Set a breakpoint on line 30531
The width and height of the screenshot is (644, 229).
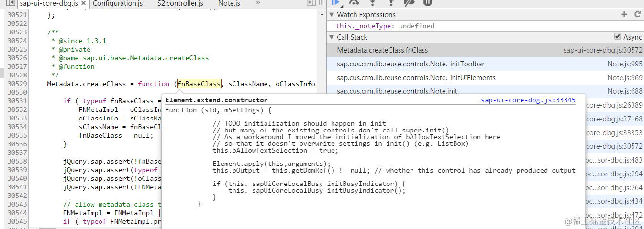(x=17, y=101)
